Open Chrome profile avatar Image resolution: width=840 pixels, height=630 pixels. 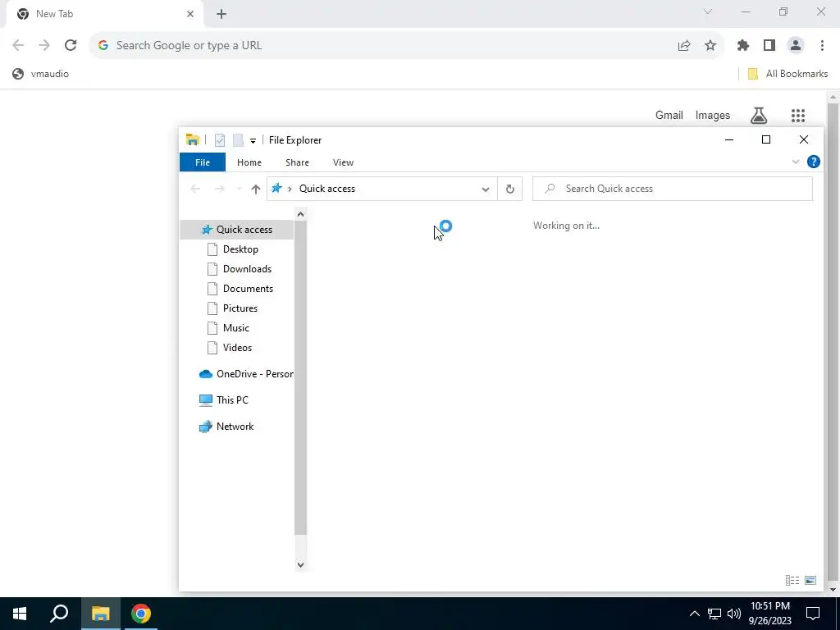click(796, 46)
